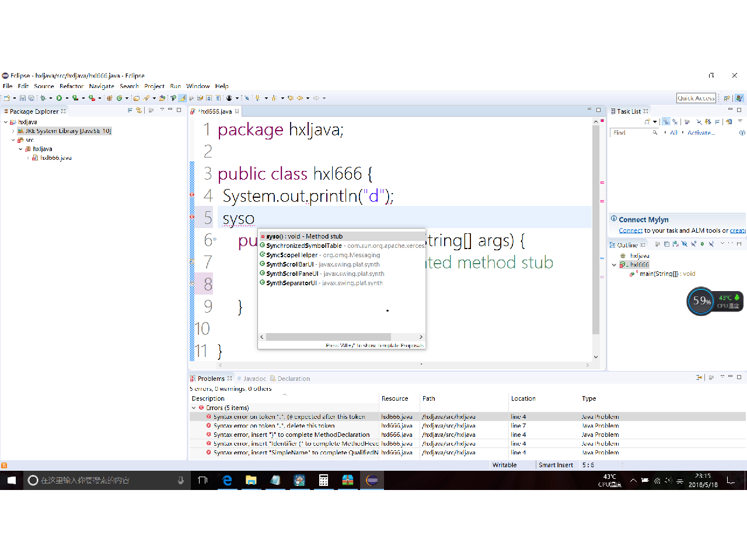Collapse the src folder node
This screenshot has height=560, width=747.
click(x=13, y=140)
